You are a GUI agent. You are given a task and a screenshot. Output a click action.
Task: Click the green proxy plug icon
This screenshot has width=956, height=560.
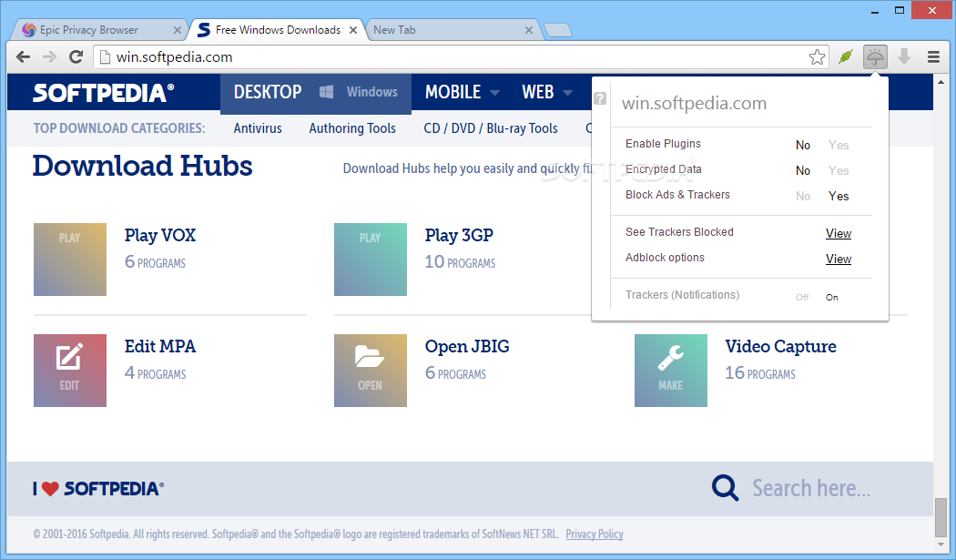point(845,57)
